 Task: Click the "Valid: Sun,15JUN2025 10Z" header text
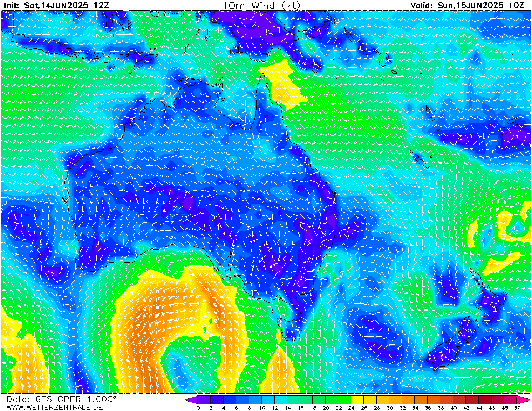tap(468, 6)
